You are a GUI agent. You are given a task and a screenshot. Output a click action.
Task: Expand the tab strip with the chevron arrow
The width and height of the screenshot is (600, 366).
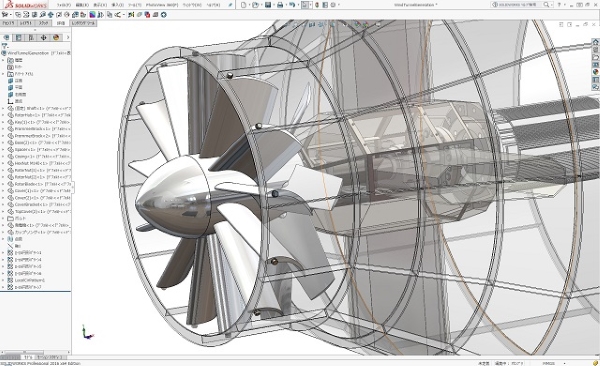coord(68,38)
